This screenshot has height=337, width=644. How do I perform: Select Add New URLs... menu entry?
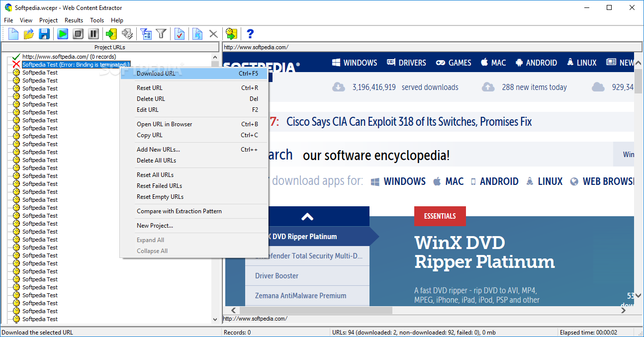[x=194, y=150]
